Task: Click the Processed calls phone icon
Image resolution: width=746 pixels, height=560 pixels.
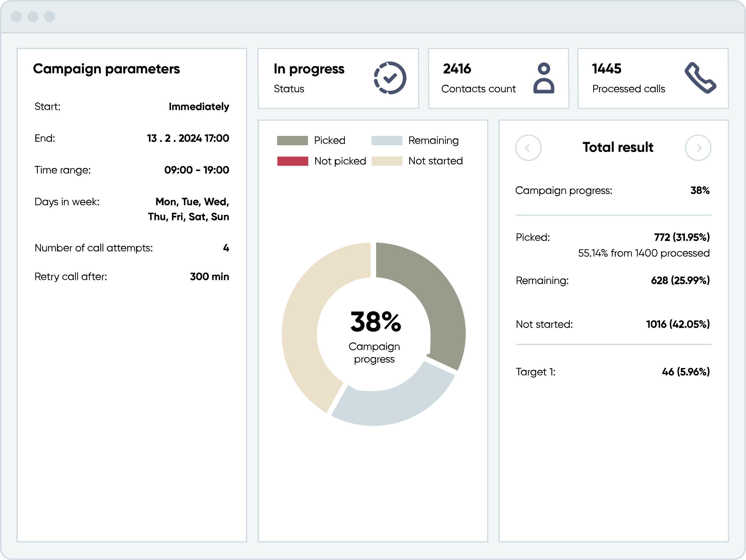Action: point(700,78)
